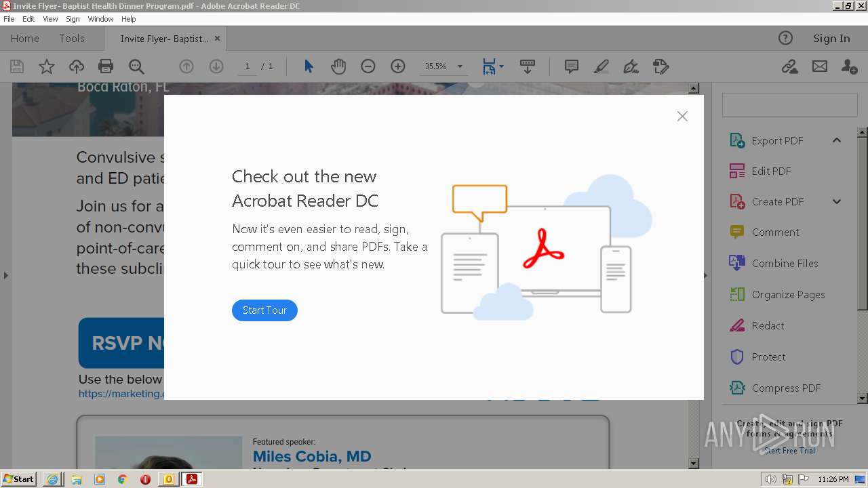Image resolution: width=868 pixels, height=488 pixels.
Task: Share a link using link icon
Action: pyautogui.click(x=789, y=66)
